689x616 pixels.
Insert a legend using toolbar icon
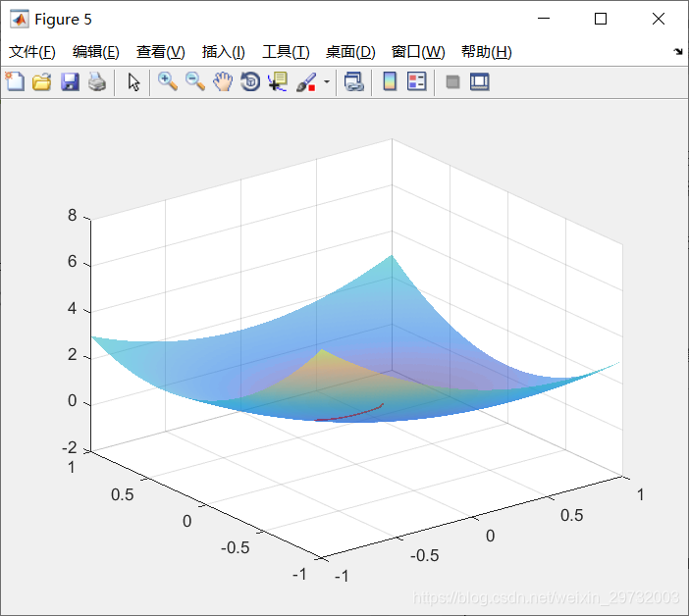(416, 81)
